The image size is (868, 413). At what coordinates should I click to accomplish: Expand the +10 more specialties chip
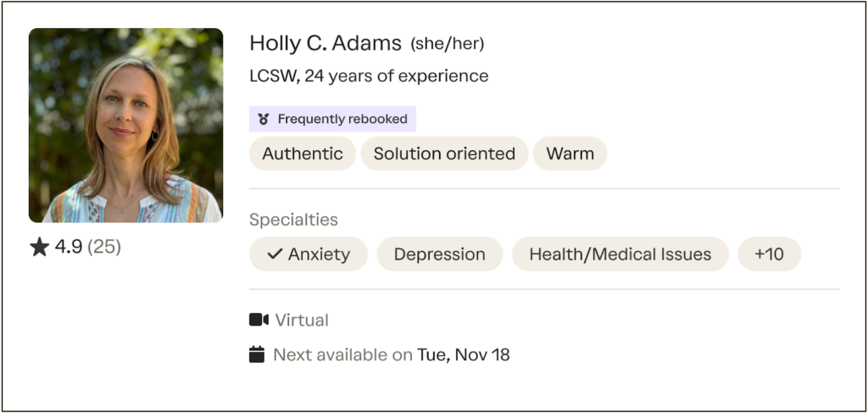click(769, 254)
